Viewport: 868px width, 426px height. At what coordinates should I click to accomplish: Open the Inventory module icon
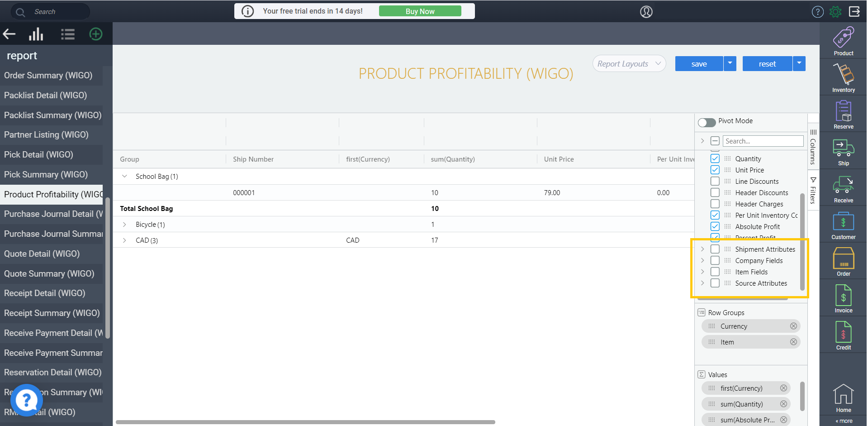point(843,78)
